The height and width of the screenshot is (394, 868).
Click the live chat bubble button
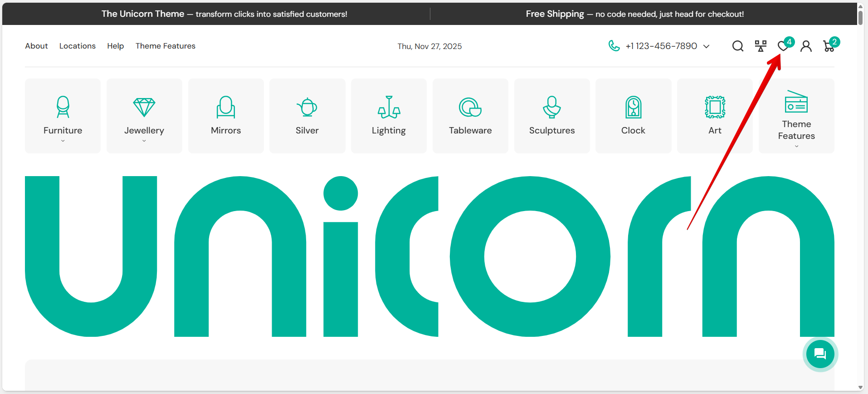[820, 354]
